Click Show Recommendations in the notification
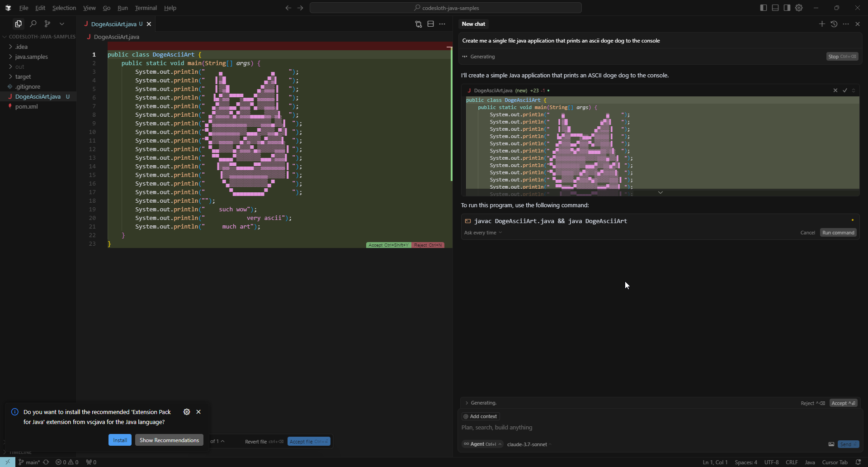 169,440
